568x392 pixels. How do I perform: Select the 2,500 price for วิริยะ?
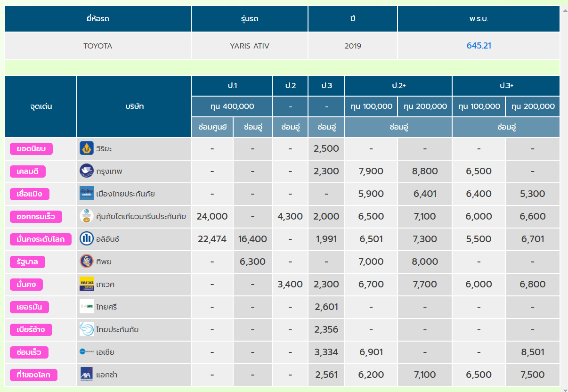327,148
